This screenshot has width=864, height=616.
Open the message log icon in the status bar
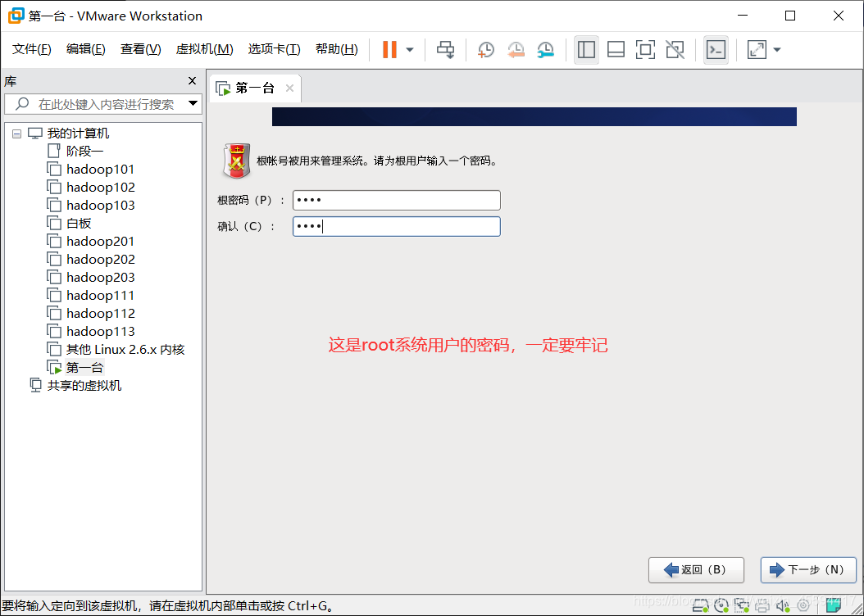pos(833,606)
